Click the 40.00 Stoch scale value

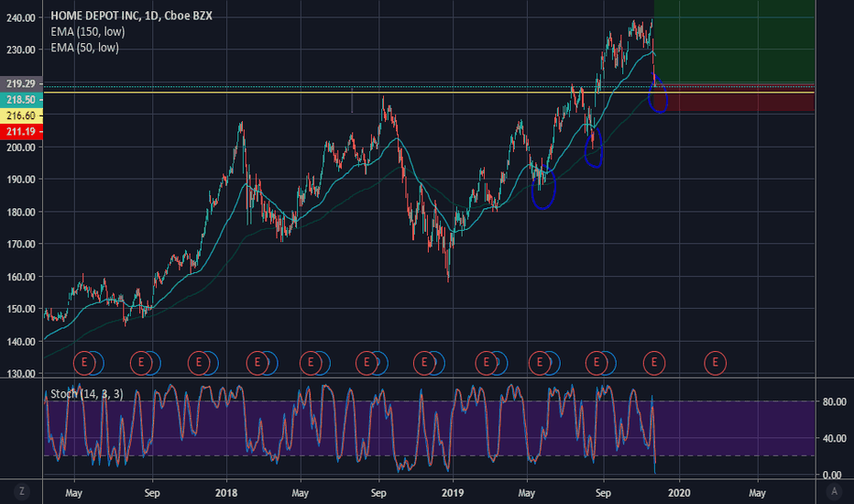(x=835, y=438)
